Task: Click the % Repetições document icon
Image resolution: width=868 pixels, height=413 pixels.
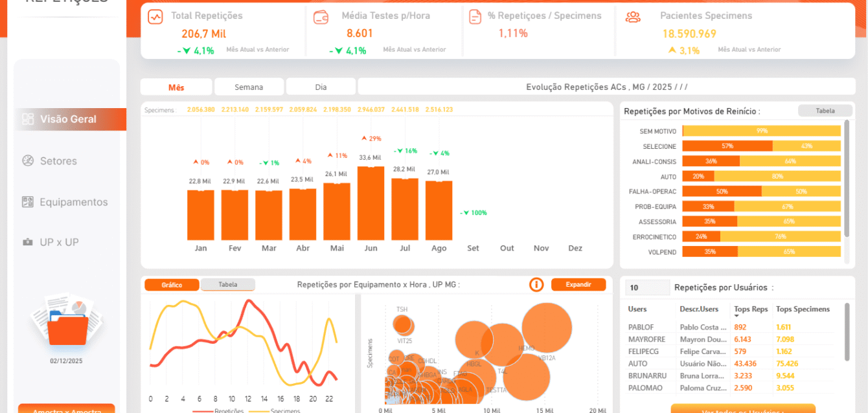Action: tap(475, 17)
